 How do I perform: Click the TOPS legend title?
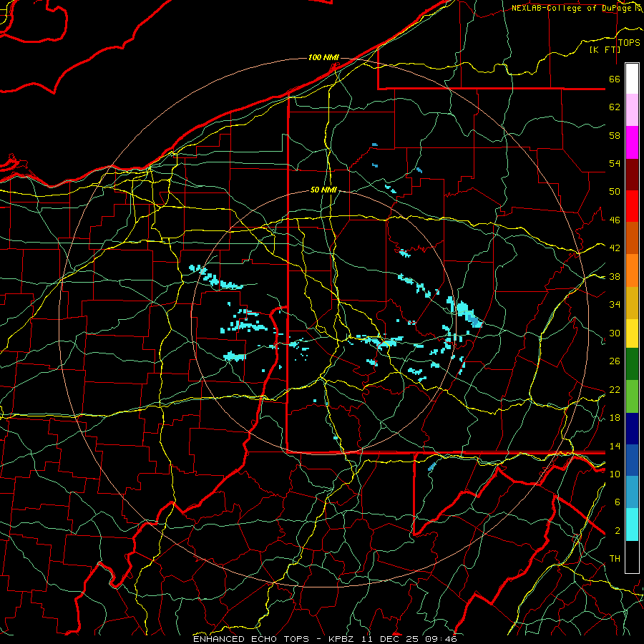tap(629, 43)
